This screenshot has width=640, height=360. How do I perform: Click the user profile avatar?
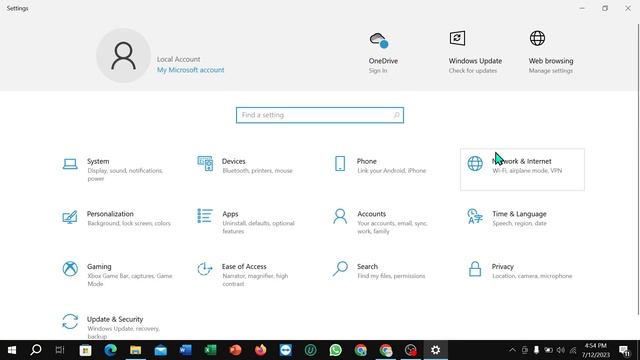pyautogui.click(x=123, y=56)
